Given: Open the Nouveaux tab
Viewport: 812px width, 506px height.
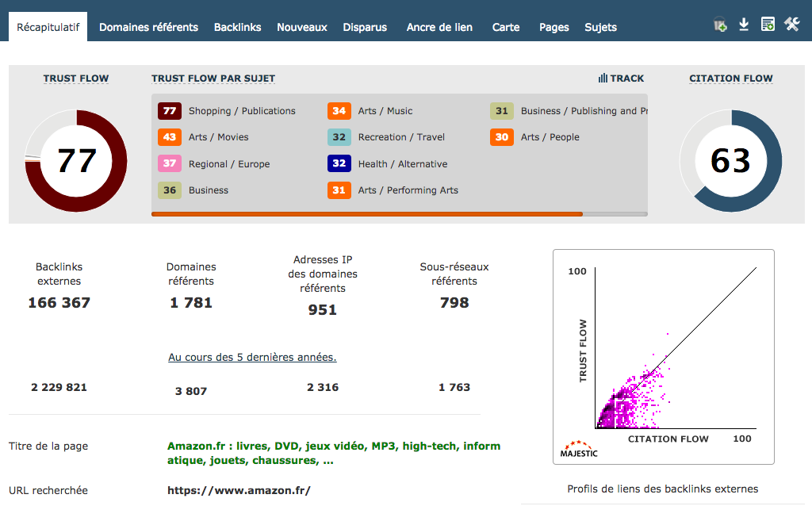Looking at the screenshot, I should tap(302, 28).
